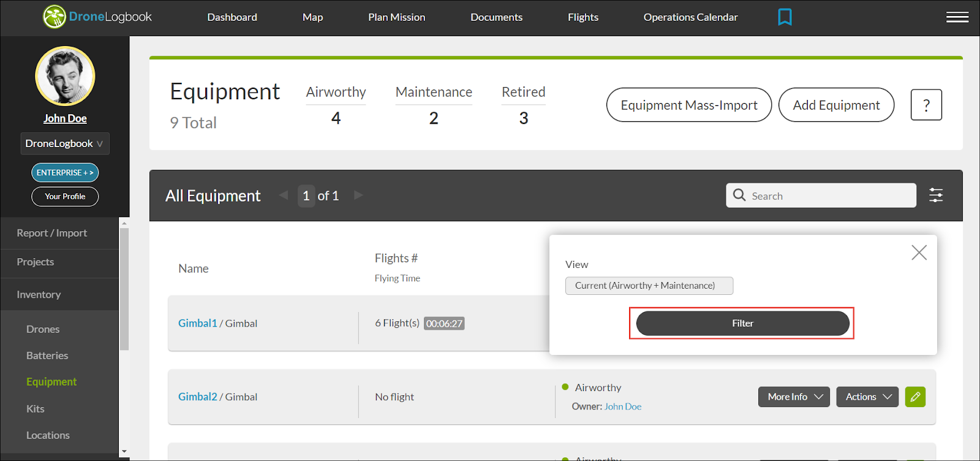The height and width of the screenshot is (461, 980).
Task: Open the Dashboard menu
Action: pos(232,17)
